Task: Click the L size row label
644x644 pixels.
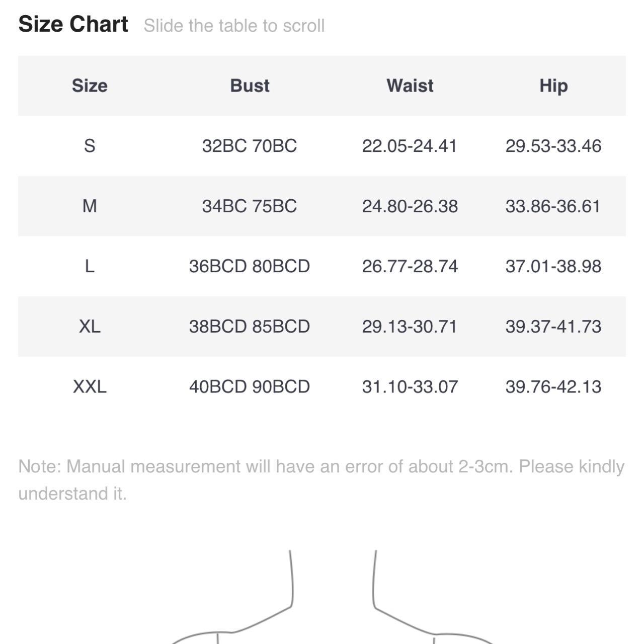Action: click(x=90, y=266)
